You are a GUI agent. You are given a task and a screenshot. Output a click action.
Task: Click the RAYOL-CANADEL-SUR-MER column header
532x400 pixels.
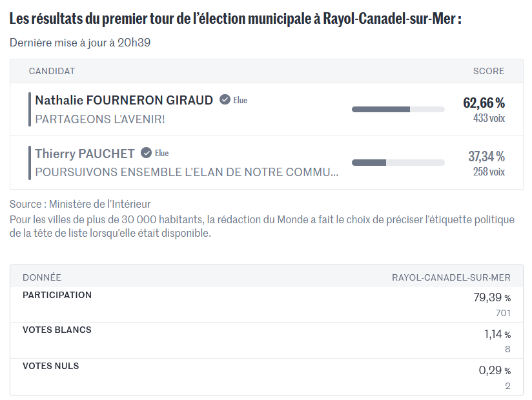point(451,277)
